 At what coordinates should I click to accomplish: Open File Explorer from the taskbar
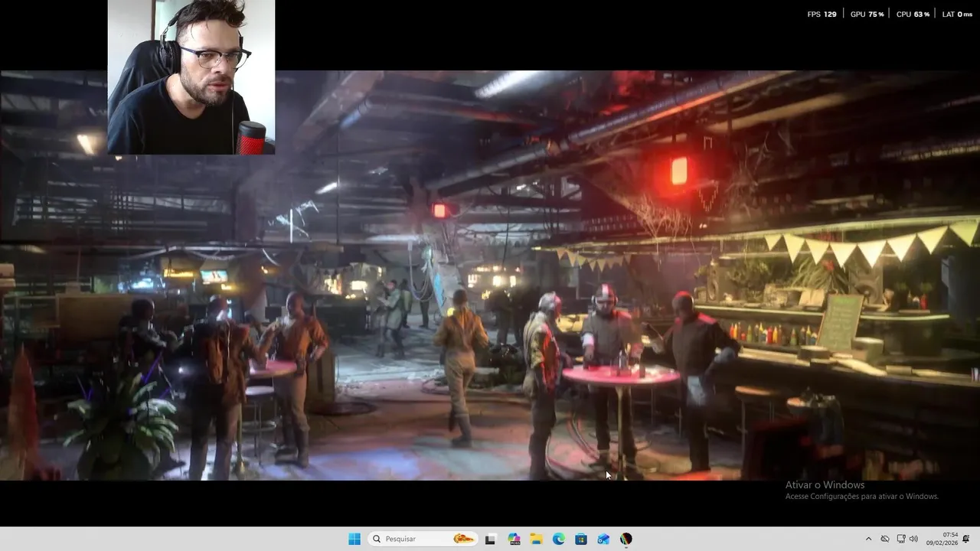coord(537,539)
